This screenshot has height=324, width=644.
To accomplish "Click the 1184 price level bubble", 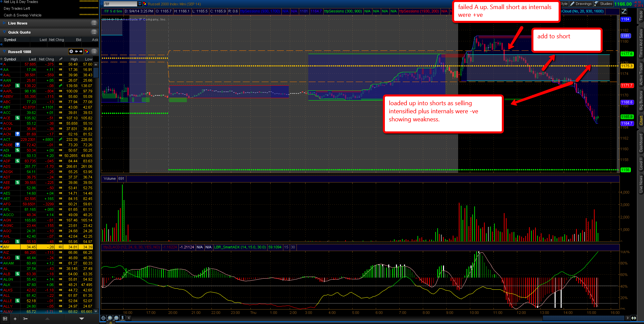I will (x=626, y=19).
